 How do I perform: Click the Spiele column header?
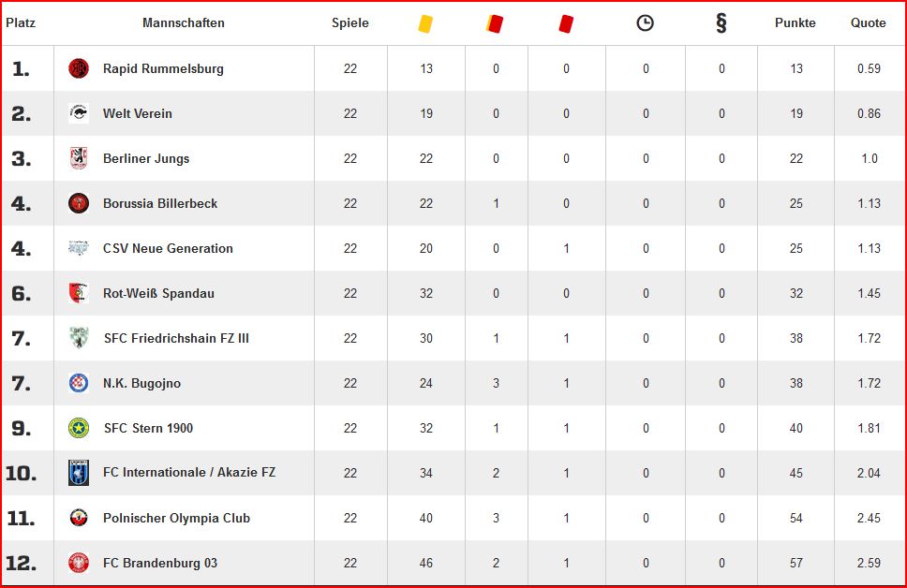point(349,23)
